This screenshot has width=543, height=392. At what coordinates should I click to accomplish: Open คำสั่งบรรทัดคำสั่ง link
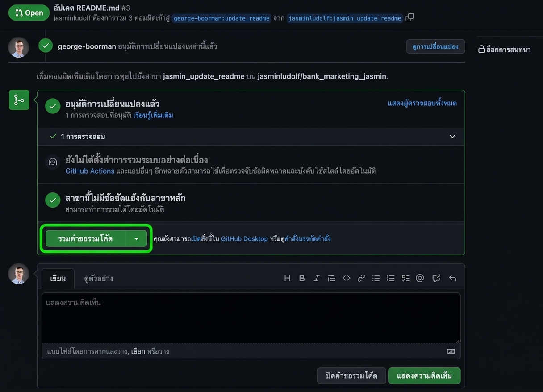[x=308, y=239]
